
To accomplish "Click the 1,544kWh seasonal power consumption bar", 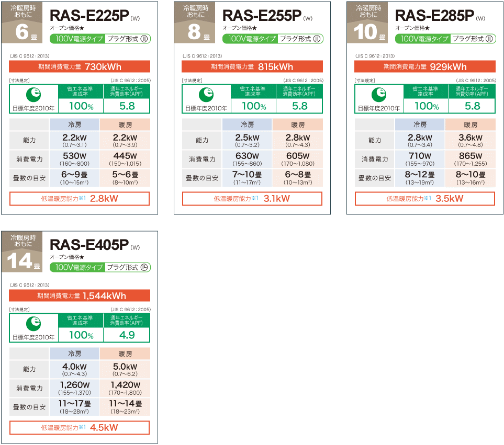I will coord(80,295).
